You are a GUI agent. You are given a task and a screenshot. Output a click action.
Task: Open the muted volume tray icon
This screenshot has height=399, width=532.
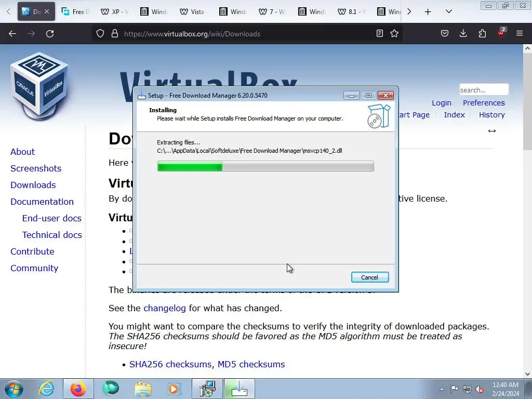pos(480,389)
